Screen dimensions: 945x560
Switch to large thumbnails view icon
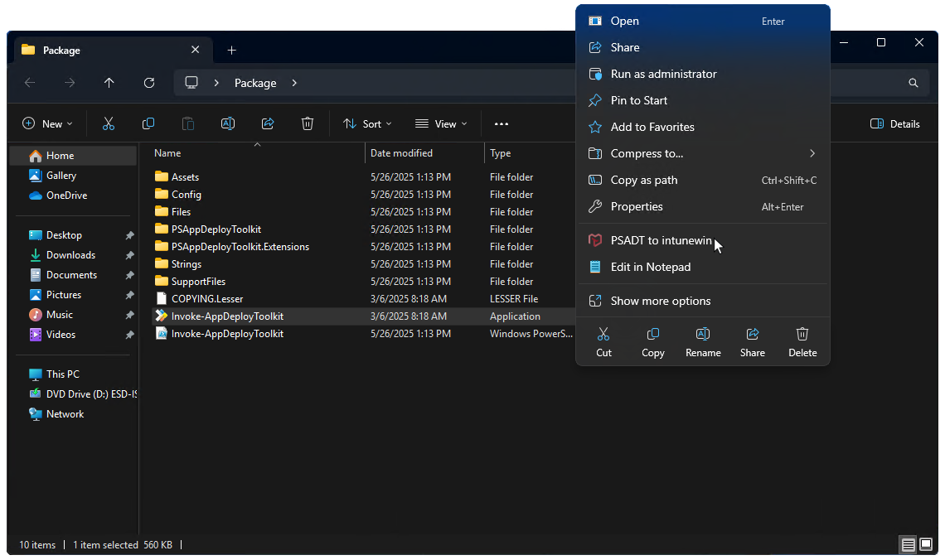(926, 545)
